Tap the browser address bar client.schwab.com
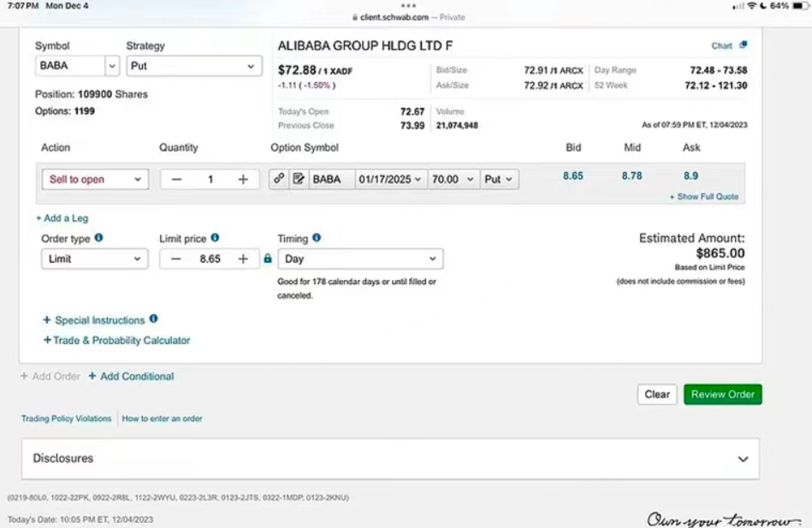Screen dimensions: 812x528 [408, 17]
